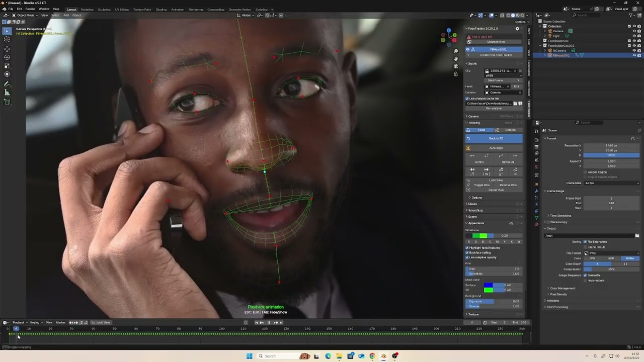Expand Post Processing section
Image resolution: width=644 pixels, height=362 pixels.
click(x=557, y=307)
